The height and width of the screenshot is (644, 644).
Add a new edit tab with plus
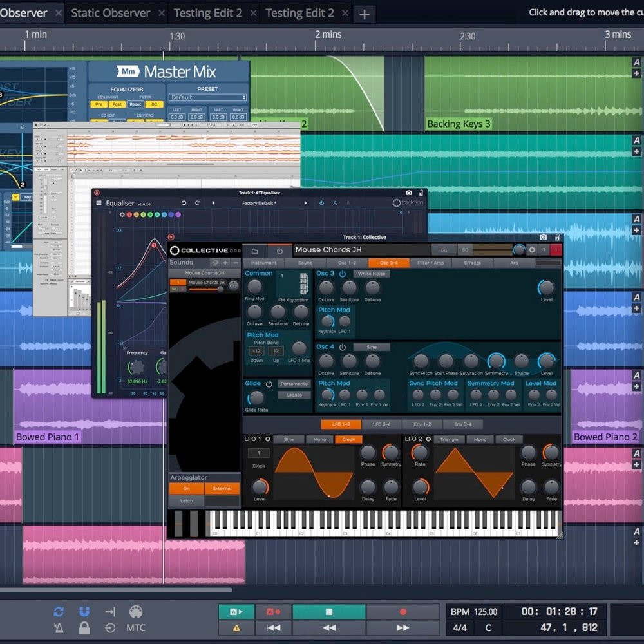[x=364, y=14]
